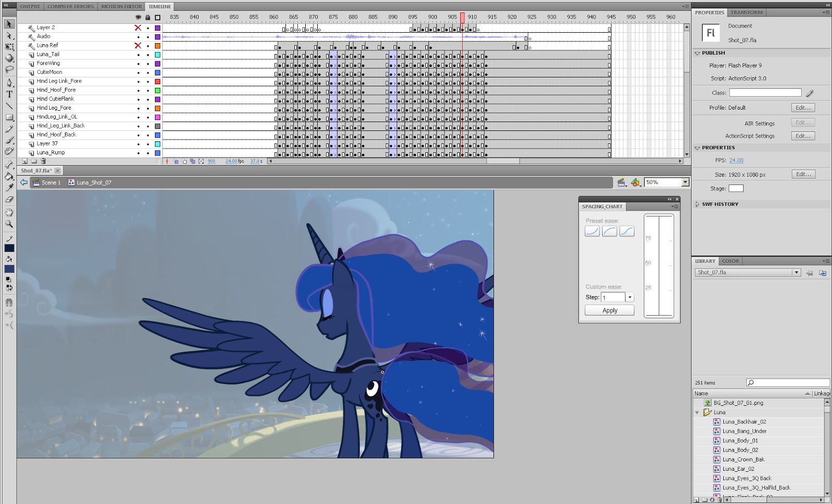832x504 pixels.
Task: Open the Edit Scene clapper menu
Action: pyautogui.click(x=621, y=182)
